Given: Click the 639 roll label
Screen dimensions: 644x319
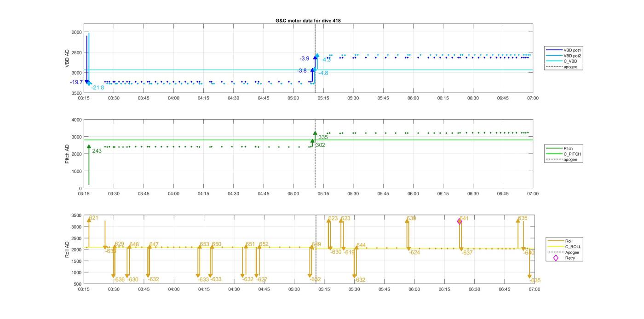Looking at the screenshot, I should (411, 218).
